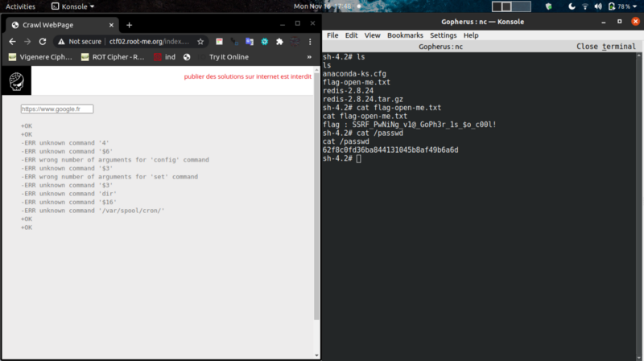Click the red 'publier des solutions' notice

[248, 76]
